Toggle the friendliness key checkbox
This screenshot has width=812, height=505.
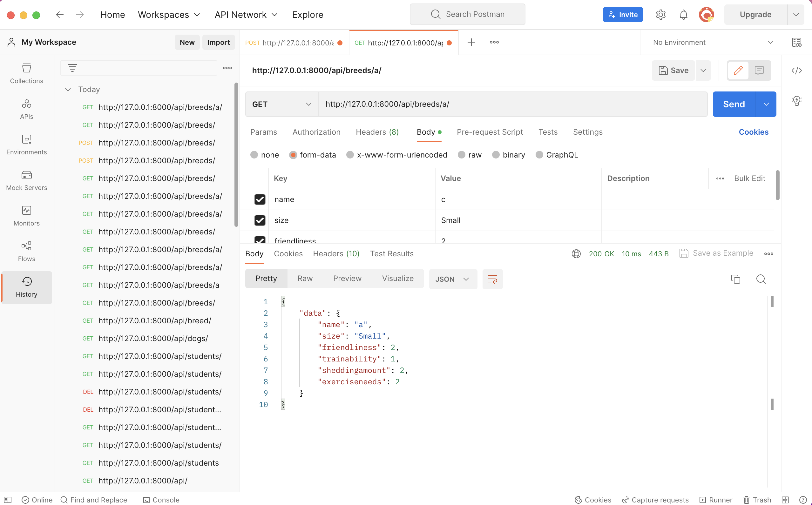pos(260,240)
